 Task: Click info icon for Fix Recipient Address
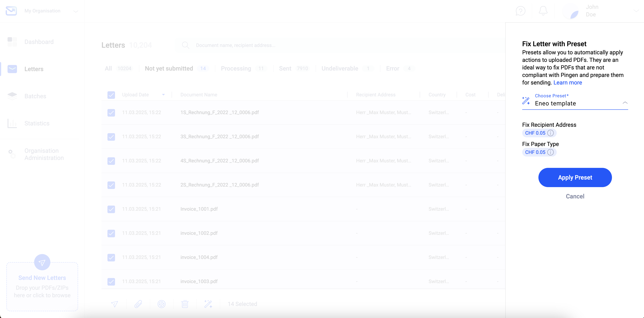point(550,133)
